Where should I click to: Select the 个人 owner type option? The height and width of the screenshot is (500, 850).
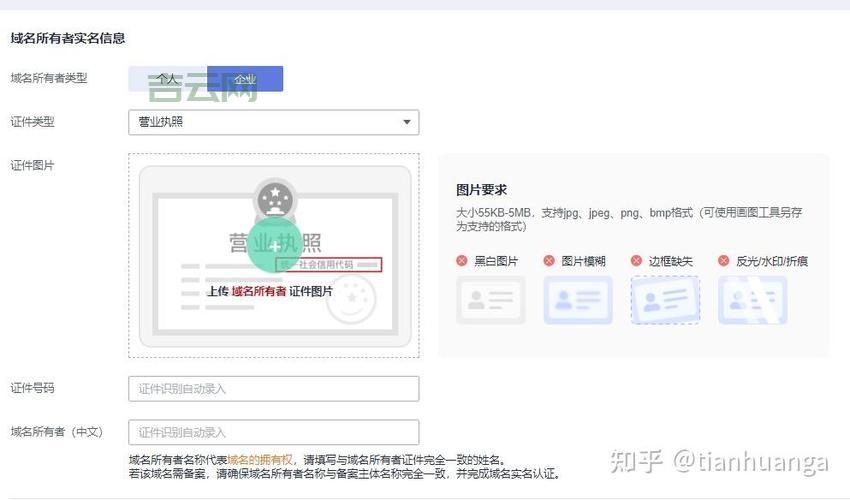pyautogui.click(x=168, y=79)
